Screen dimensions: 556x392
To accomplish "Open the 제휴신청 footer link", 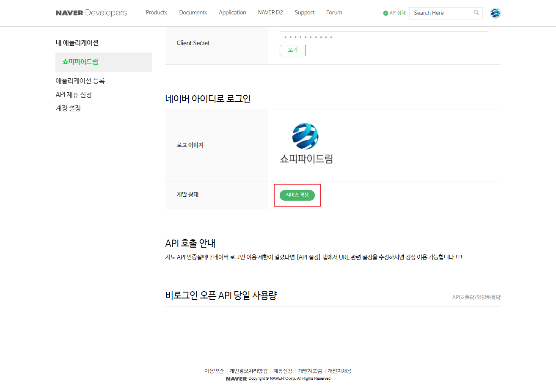I will (x=283, y=371).
